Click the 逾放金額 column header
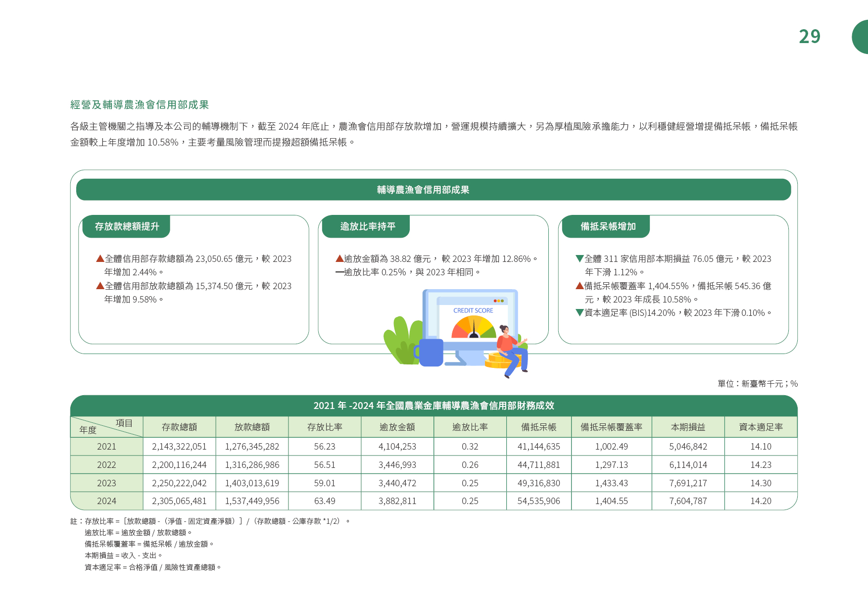Viewport: 868px width, 614px height. click(x=397, y=427)
